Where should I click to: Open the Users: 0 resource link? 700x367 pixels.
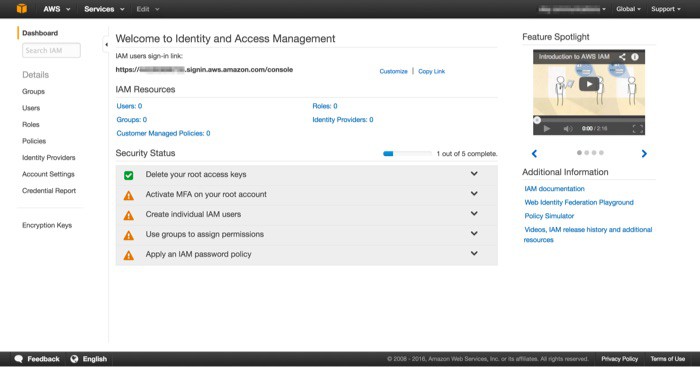point(129,106)
